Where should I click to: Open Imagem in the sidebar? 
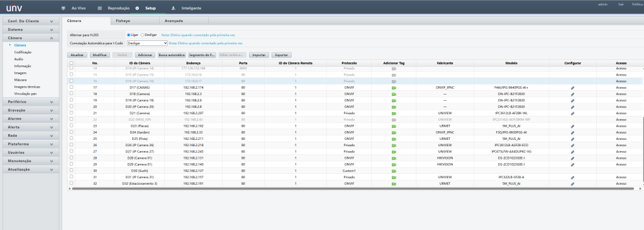pos(20,73)
